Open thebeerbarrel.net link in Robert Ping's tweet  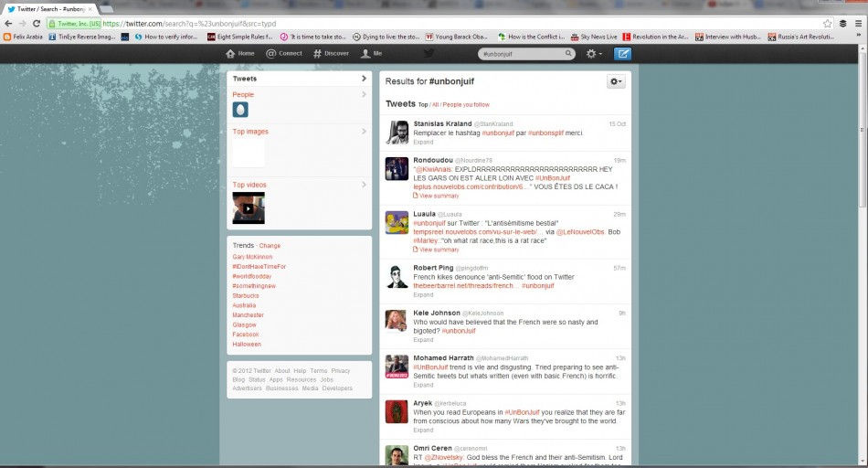464,286
